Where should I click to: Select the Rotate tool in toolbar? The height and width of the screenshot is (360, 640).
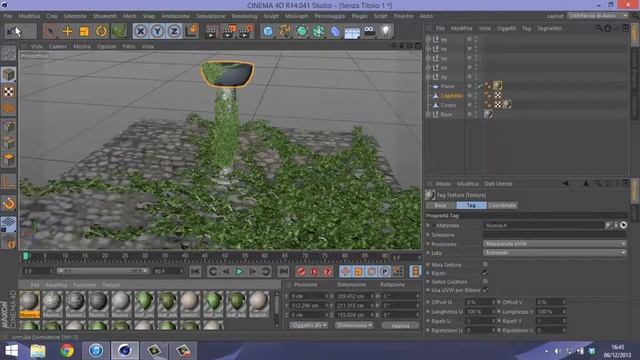pyautogui.click(x=101, y=31)
